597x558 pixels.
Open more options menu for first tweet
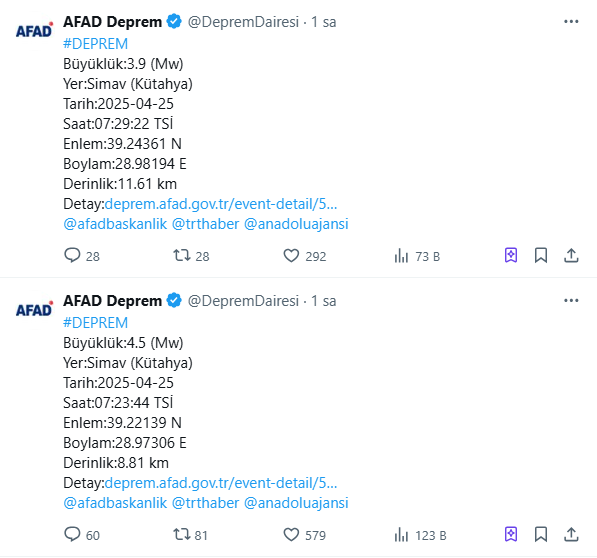[x=571, y=22]
